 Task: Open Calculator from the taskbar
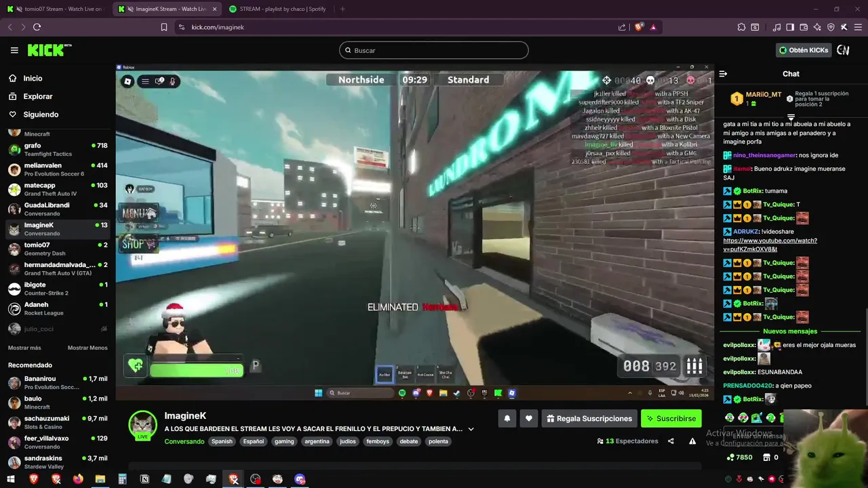122,479
